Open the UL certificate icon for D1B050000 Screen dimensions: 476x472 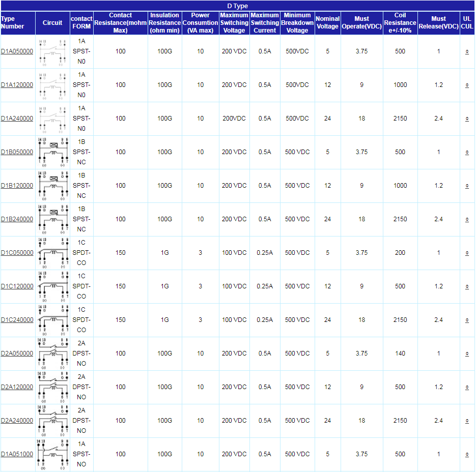point(467,153)
